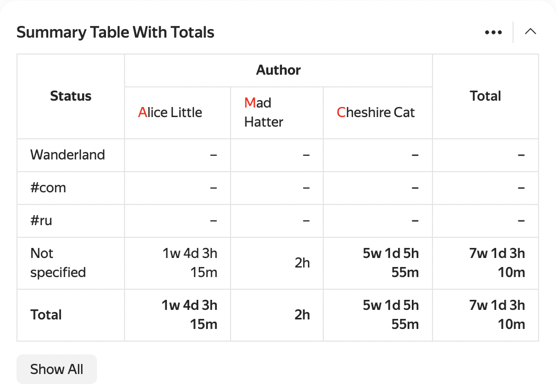This screenshot has width=556, height=392.
Task: Click the Status column header
Action: pyautogui.click(x=70, y=96)
